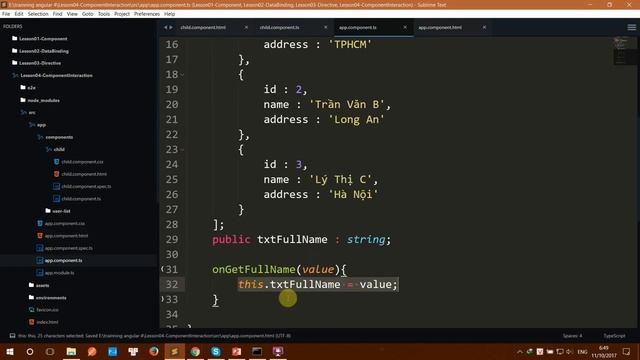This screenshot has width=640, height=360.
Task: Open Cortana search circle
Action: click(x=30, y=351)
